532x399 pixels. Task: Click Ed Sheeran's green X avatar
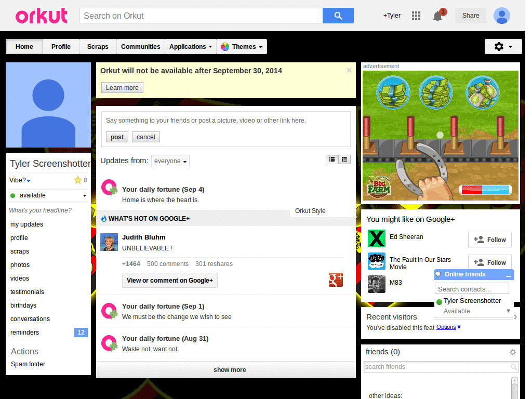[377, 238]
